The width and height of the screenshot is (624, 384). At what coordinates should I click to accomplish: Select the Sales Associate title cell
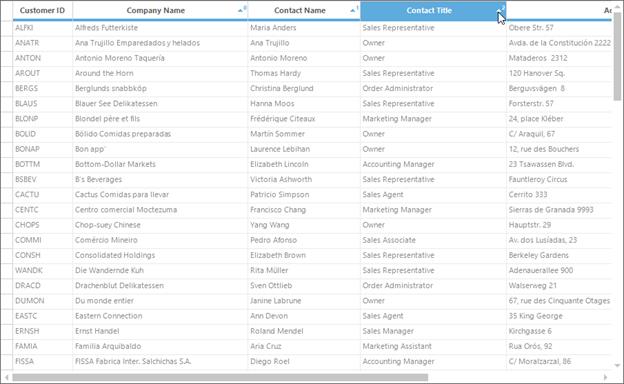(x=433, y=240)
